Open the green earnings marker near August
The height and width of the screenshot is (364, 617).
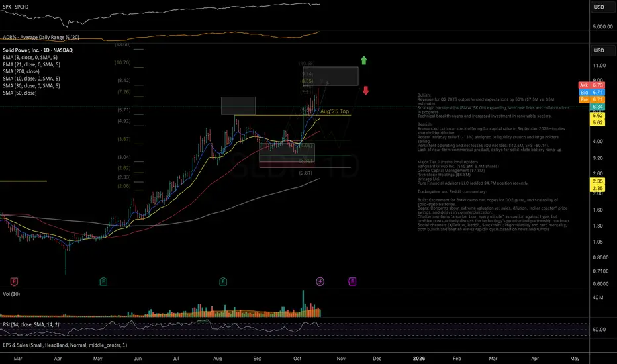pyautogui.click(x=223, y=281)
